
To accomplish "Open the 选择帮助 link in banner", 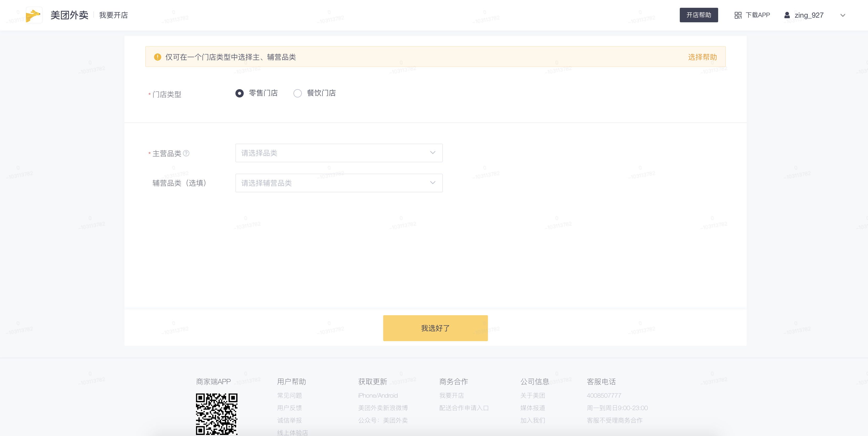I will coord(702,57).
